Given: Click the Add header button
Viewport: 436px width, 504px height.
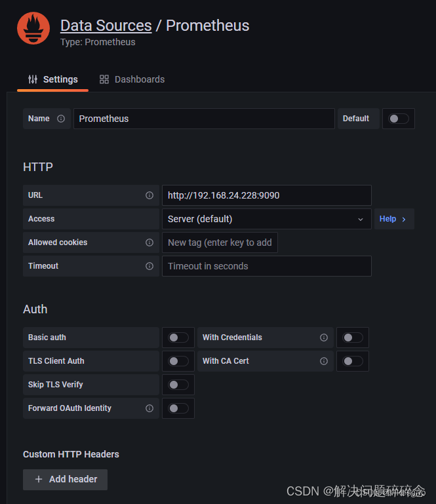Looking at the screenshot, I should (x=65, y=480).
